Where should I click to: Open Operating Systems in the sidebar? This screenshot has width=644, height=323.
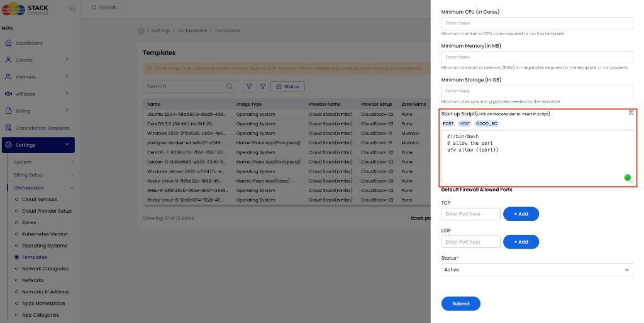[x=45, y=246]
